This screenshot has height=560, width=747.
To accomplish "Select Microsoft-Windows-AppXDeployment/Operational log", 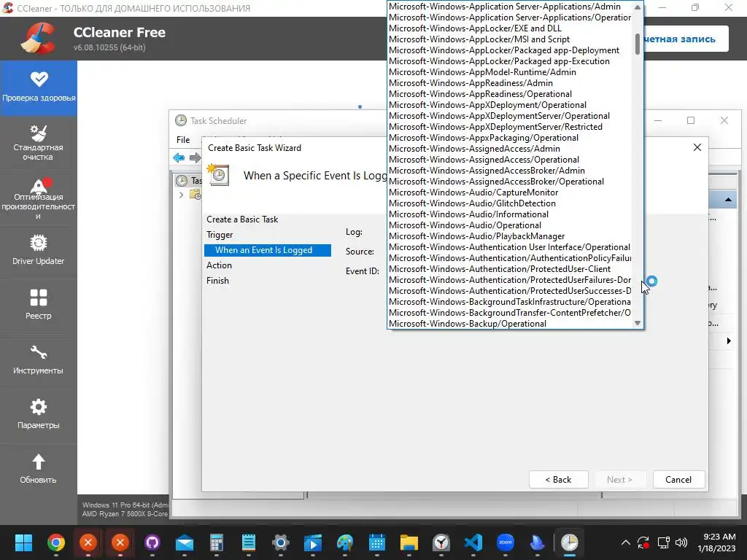I will pyautogui.click(x=510, y=105).
